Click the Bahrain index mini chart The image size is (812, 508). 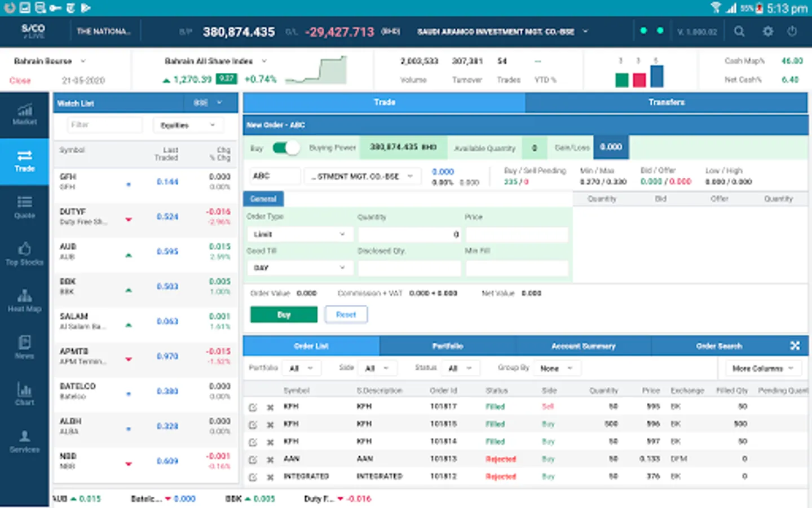[316, 70]
